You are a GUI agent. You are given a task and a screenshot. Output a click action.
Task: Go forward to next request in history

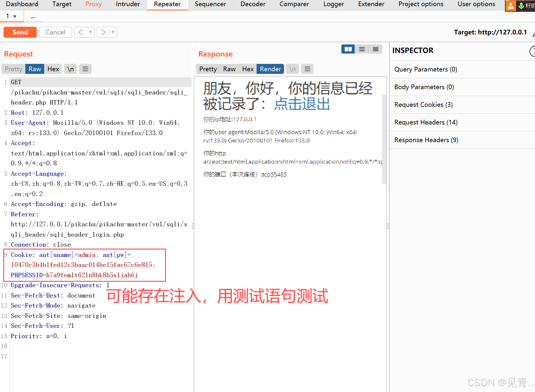tap(103, 32)
